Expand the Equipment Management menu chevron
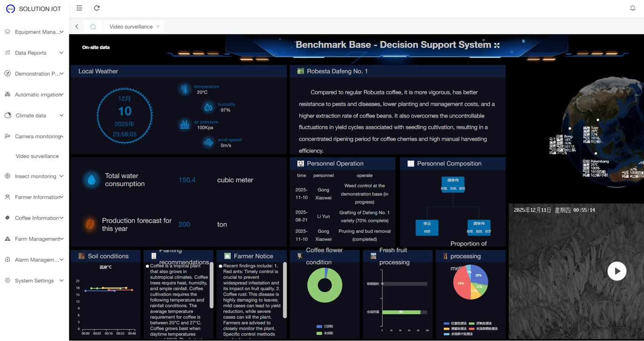 tap(61, 32)
